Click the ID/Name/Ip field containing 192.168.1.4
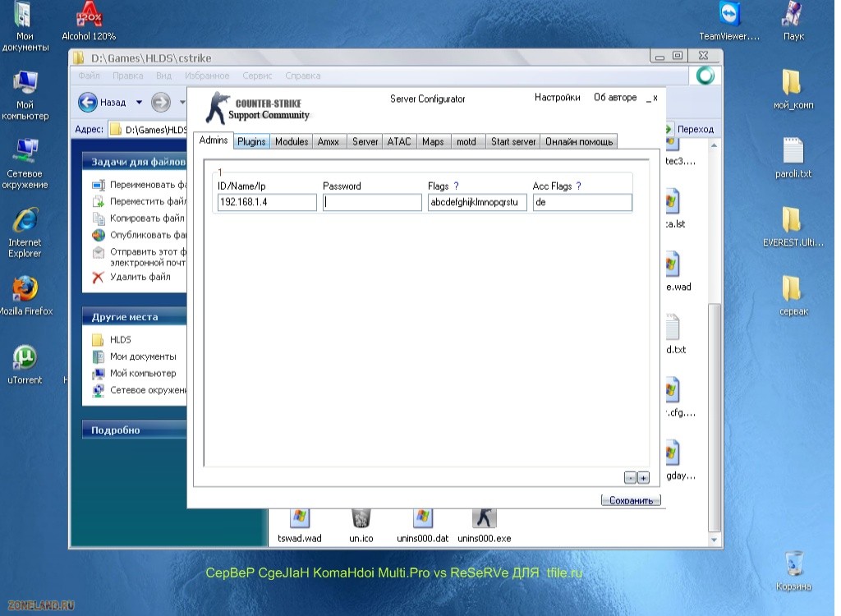 pos(267,202)
